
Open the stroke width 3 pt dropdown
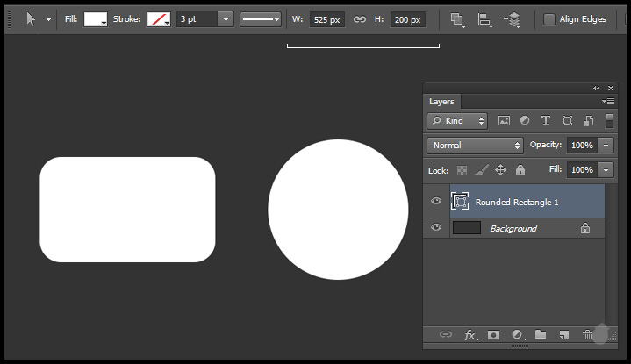pos(225,19)
